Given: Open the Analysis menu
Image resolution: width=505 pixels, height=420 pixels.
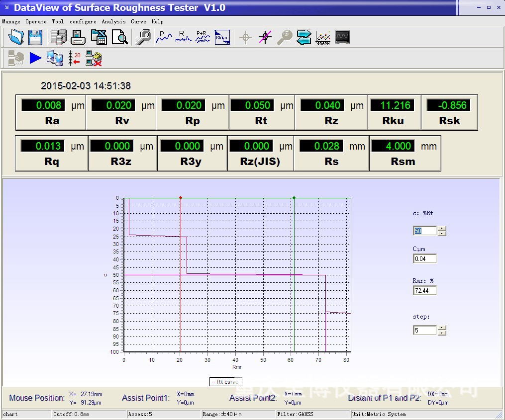Looking at the screenshot, I should (114, 22).
